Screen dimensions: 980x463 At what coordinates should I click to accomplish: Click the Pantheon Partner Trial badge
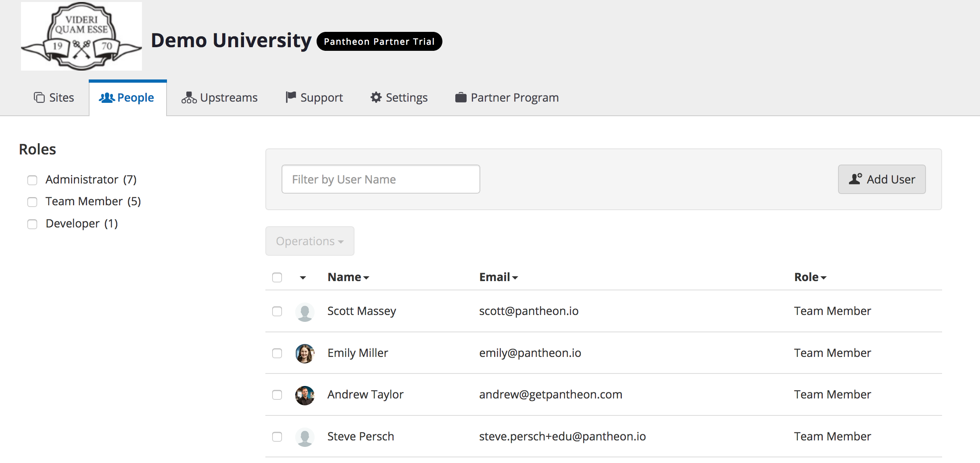[x=379, y=41]
